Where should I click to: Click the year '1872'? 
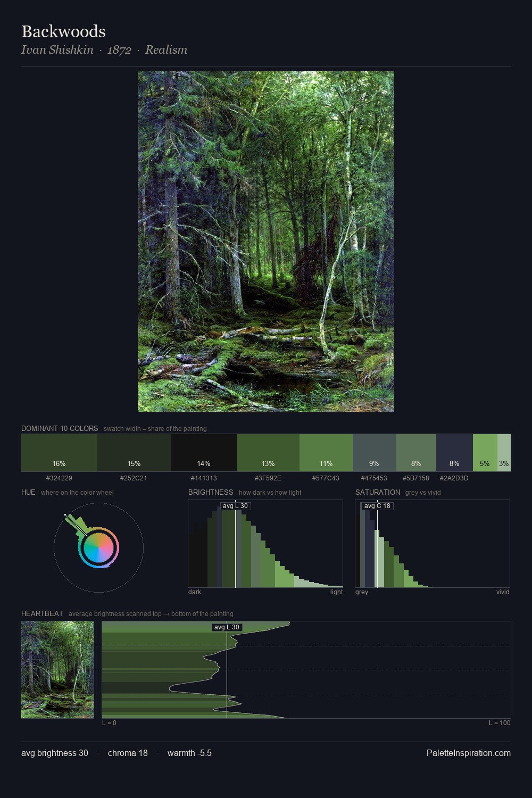click(119, 50)
